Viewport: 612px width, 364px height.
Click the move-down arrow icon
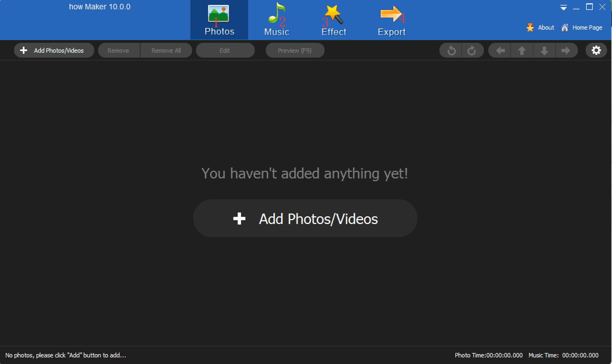(544, 50)
